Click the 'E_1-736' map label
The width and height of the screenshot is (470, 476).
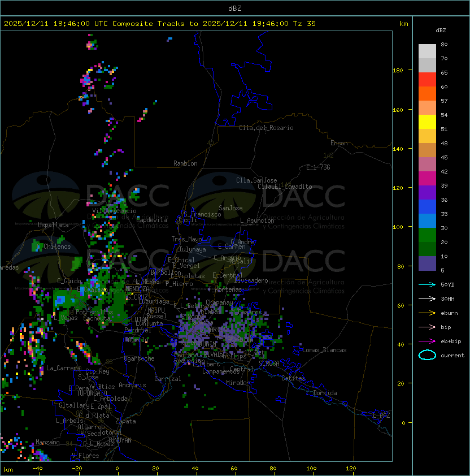point(318,167)
